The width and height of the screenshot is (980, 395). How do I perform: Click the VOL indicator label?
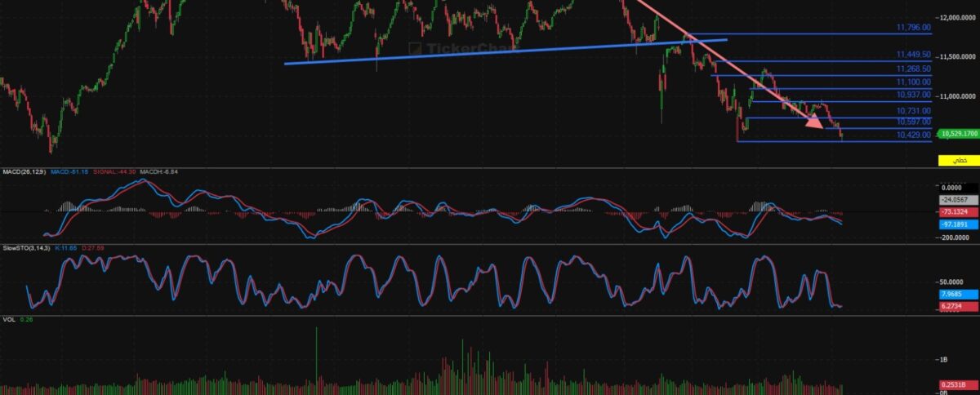[8, 320]
